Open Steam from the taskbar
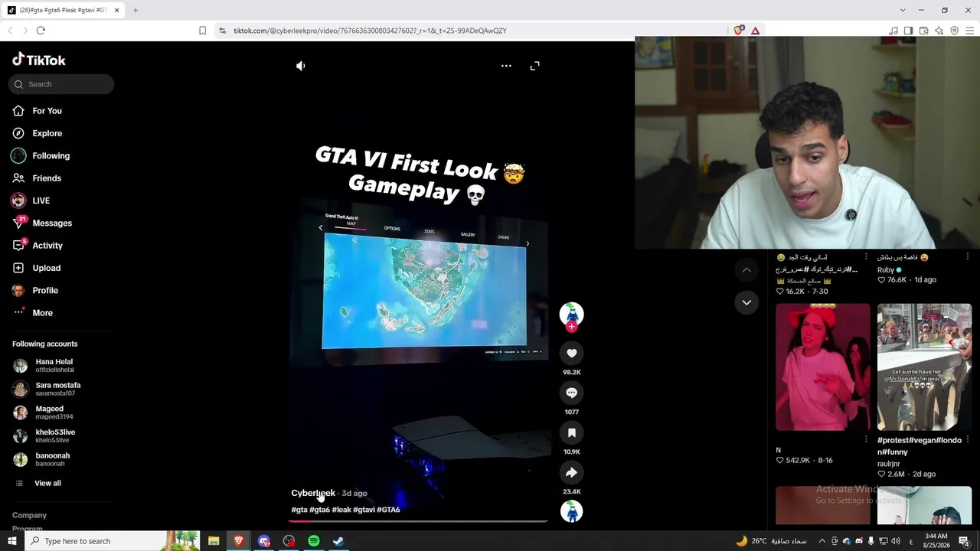 point(338,541)
